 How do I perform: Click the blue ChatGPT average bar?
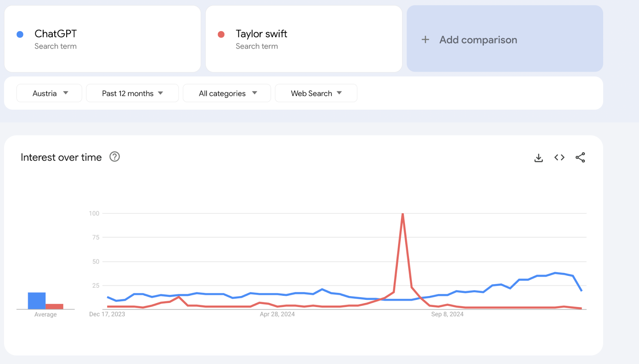pyautogui.click(x=37, y=301)
